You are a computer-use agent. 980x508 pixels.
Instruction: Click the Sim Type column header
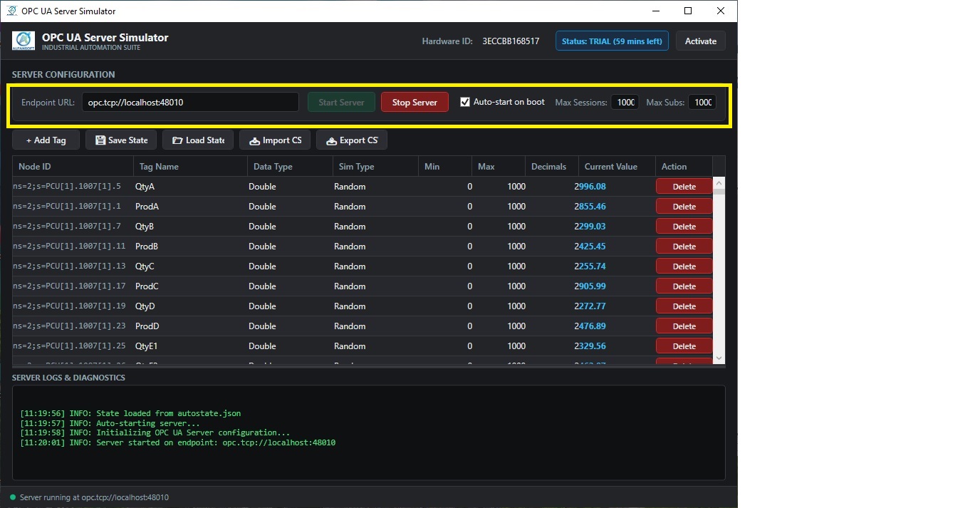[375, 166]
